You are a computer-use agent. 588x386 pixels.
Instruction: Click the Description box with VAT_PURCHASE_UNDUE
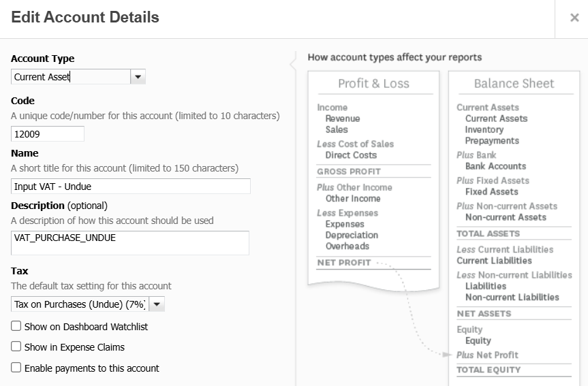click(130, 243)
